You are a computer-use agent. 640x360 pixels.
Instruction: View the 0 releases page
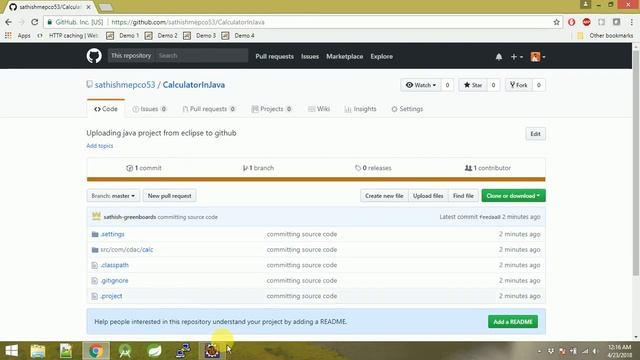coord(373,168)
